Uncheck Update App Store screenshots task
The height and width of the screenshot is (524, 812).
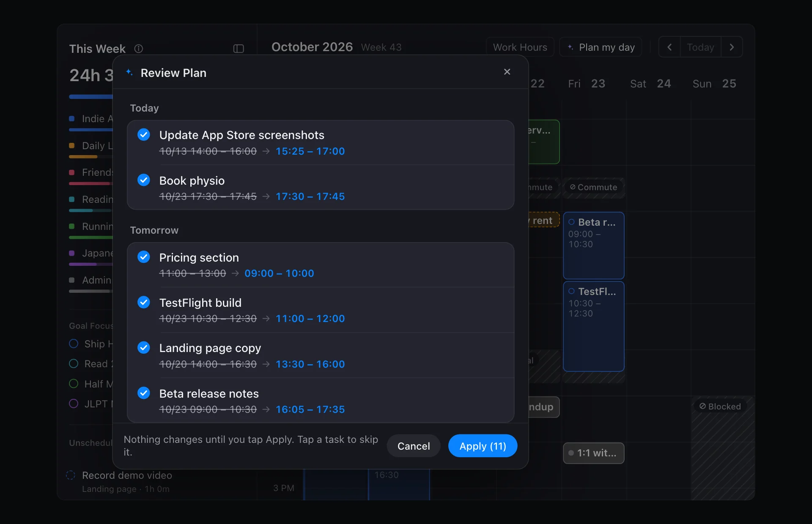[x=144, y=135]
